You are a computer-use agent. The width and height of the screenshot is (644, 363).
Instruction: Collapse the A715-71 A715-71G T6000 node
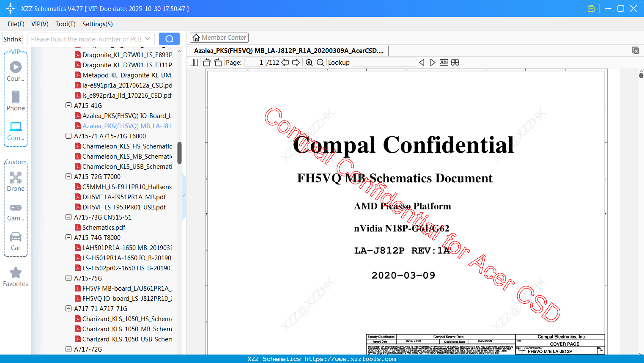click(69, 136)
